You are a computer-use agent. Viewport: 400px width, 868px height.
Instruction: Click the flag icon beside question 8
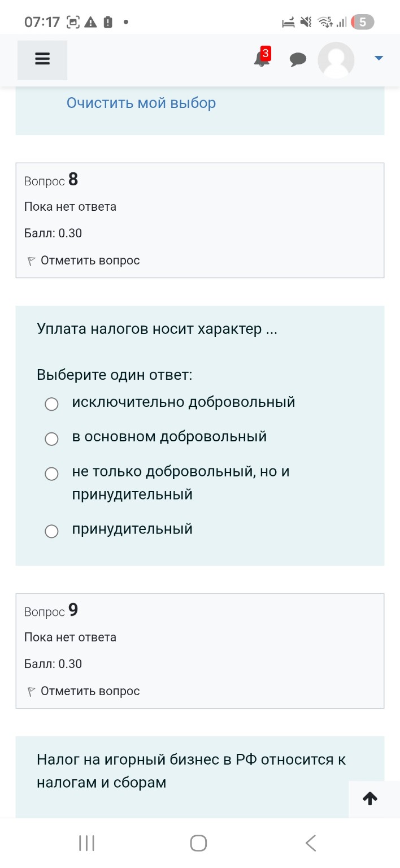point(31,260)
